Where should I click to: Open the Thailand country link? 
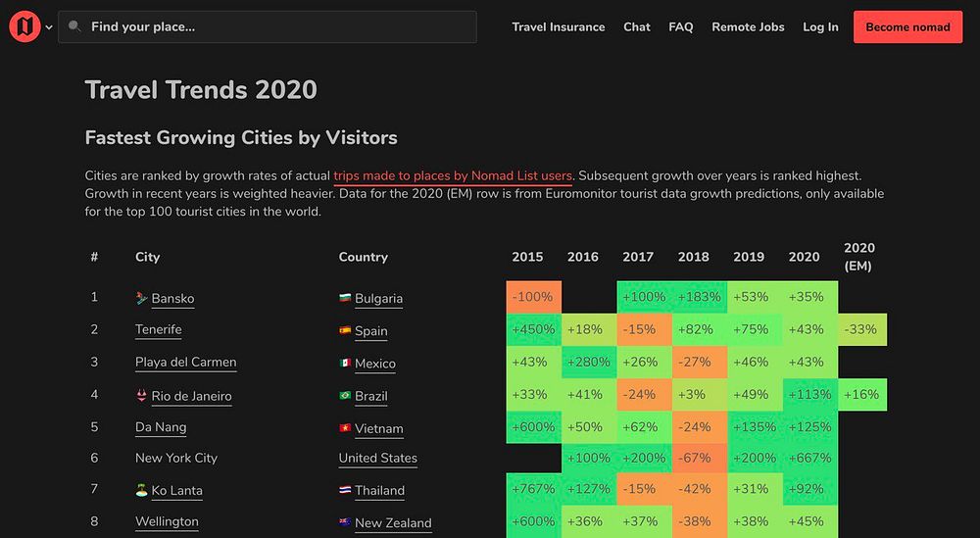379,491
